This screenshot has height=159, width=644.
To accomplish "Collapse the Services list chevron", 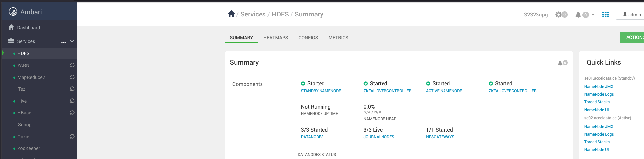I will click(x=72, y=41).
